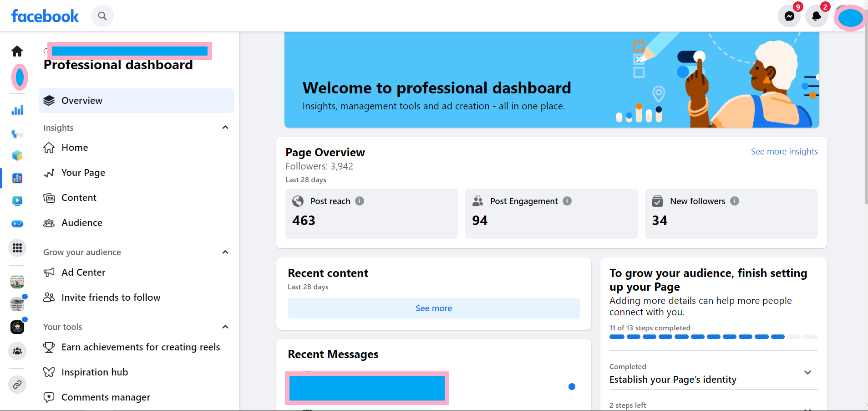The image size is (868, 411).
Task: Open Ad Center from the menu
Action: pyautogui.click(x=83, y=272)
